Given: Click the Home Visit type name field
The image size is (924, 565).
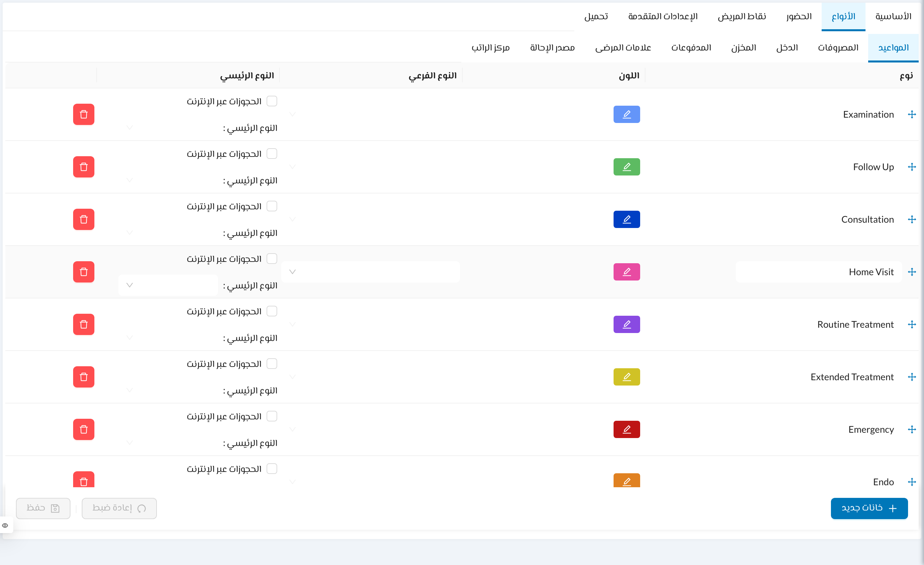Looking at the screenshot, I should [819, 272].
